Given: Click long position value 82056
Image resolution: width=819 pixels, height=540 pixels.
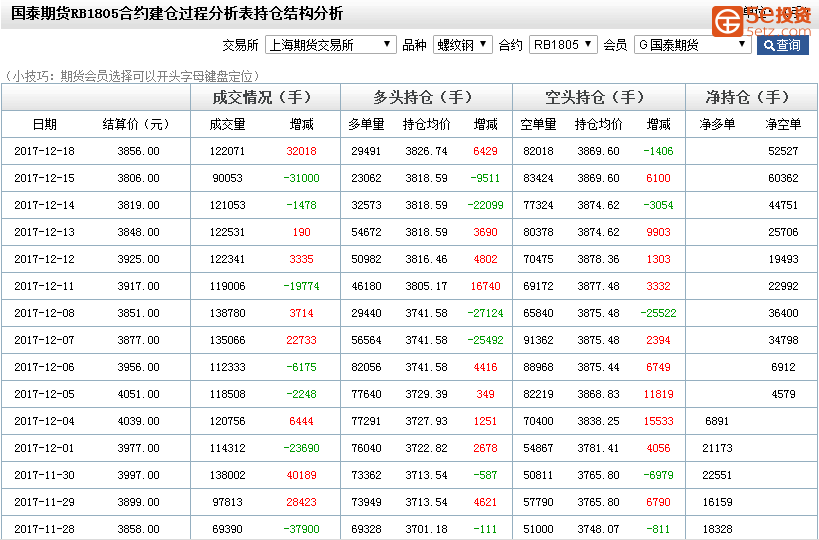Looking at the screenshot, I should 366,367.
